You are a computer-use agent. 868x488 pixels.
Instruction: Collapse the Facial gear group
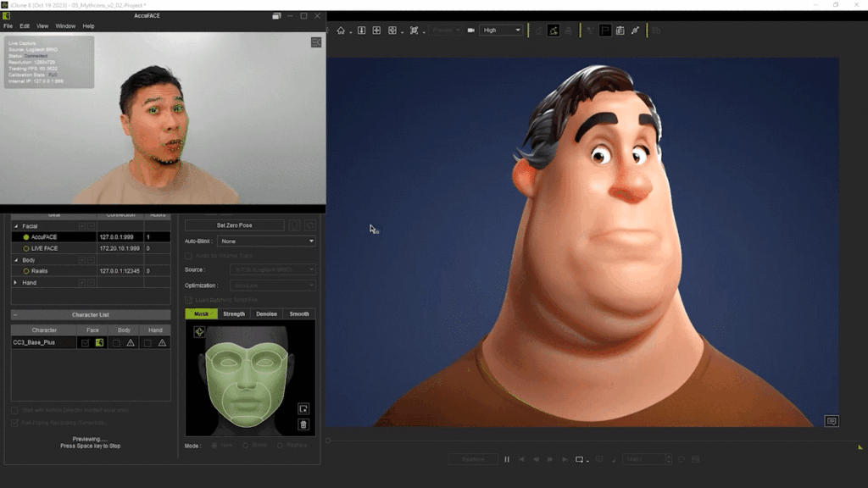15,226
